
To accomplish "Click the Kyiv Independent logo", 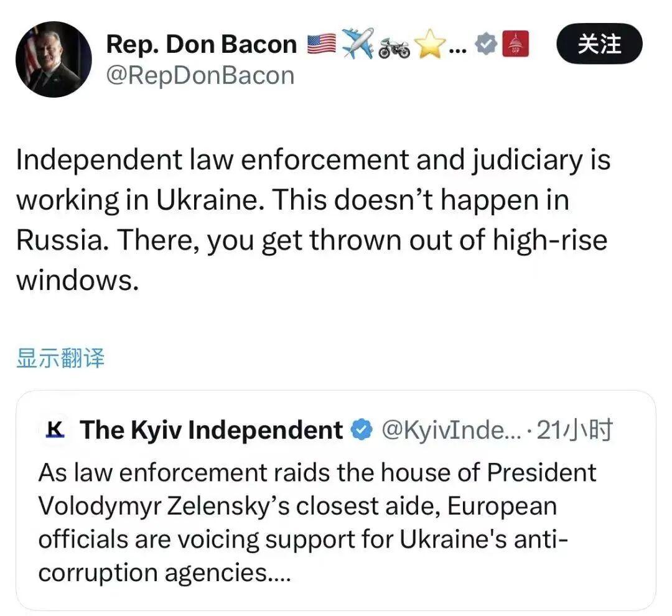I will [54, 429].
